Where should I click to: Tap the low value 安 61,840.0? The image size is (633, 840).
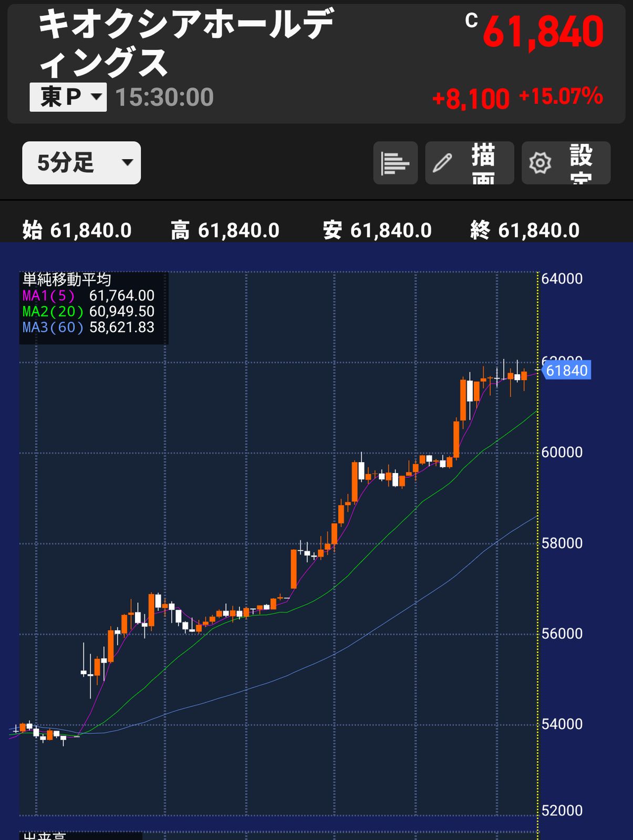click(377, 230)
